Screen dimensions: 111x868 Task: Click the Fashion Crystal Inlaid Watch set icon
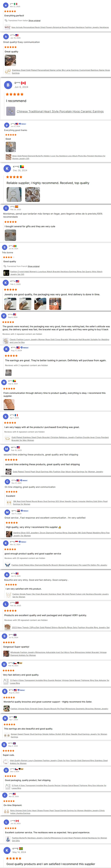tap(6, 273)
